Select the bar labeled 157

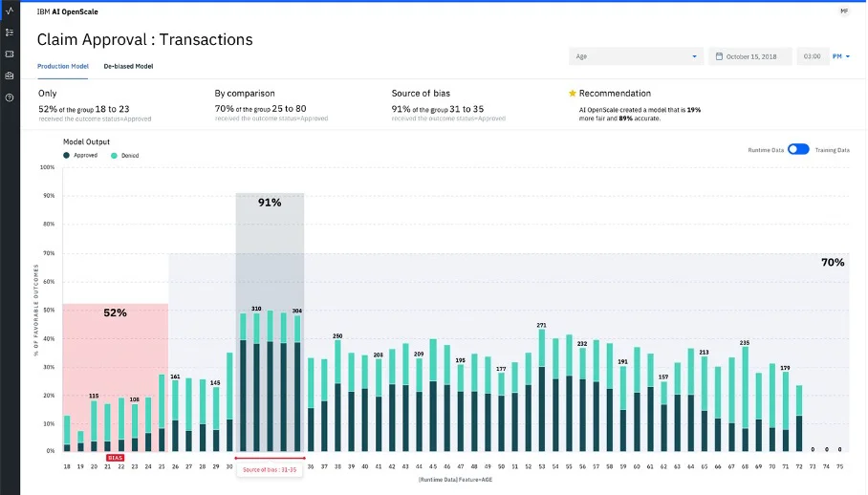[x=663, y=417]
